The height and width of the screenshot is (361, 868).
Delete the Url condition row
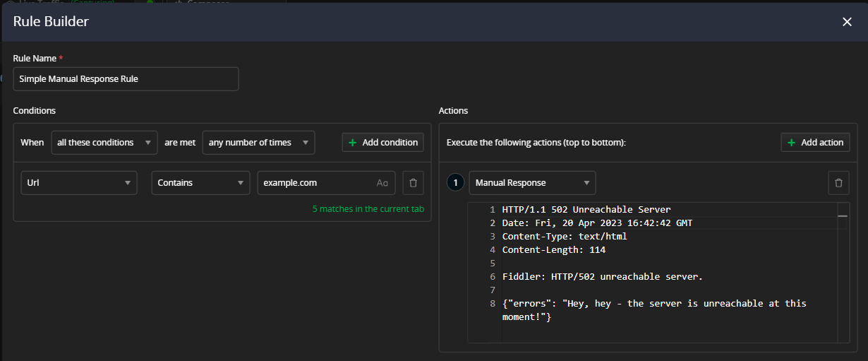[413, 182]
